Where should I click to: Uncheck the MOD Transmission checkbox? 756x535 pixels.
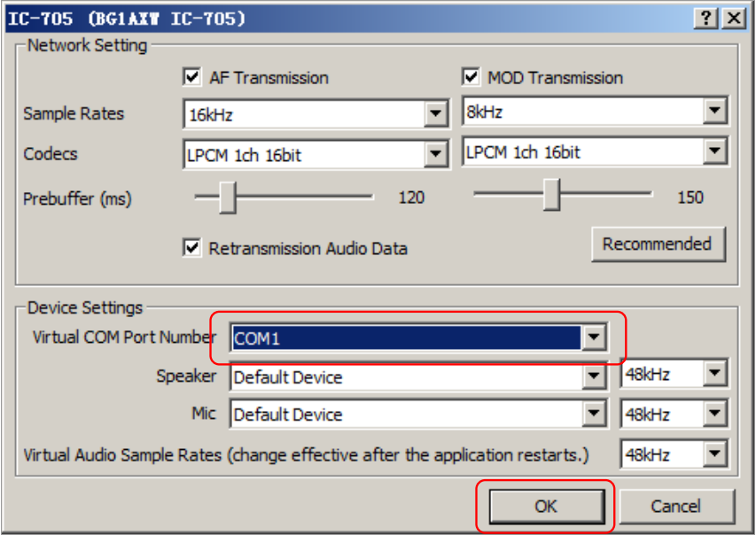point(471,77)
